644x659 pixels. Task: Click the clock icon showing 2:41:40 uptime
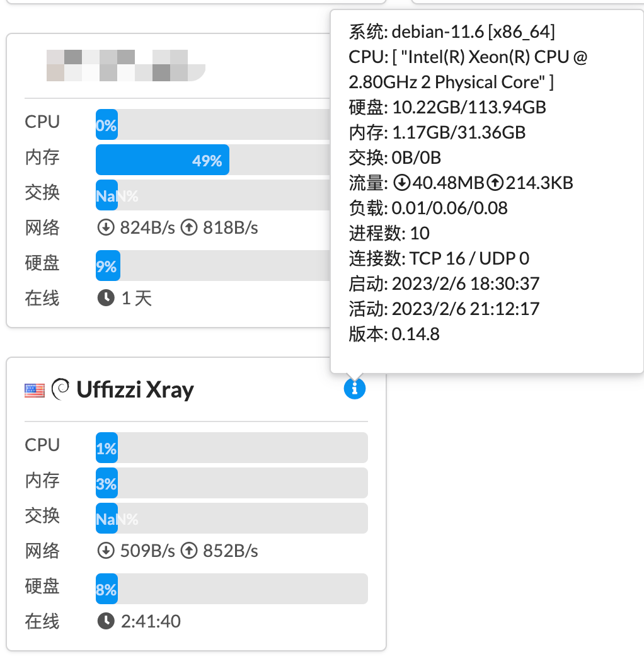click(x=105, y=621)
